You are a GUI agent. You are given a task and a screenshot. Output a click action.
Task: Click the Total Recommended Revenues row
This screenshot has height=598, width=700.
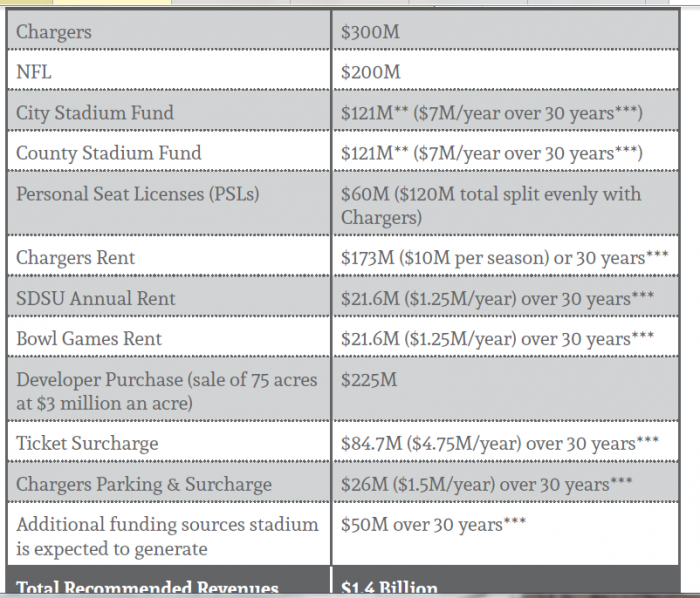coord(147,588)
